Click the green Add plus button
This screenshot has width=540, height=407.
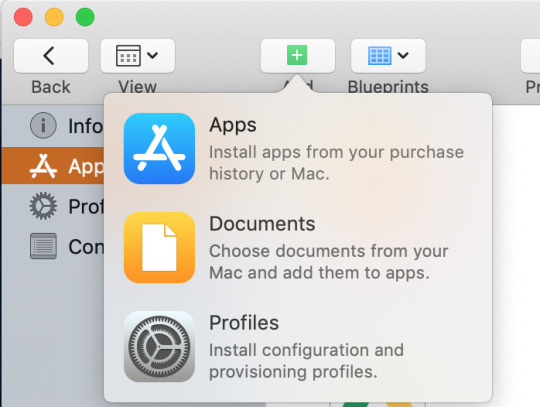coord(298,56)
